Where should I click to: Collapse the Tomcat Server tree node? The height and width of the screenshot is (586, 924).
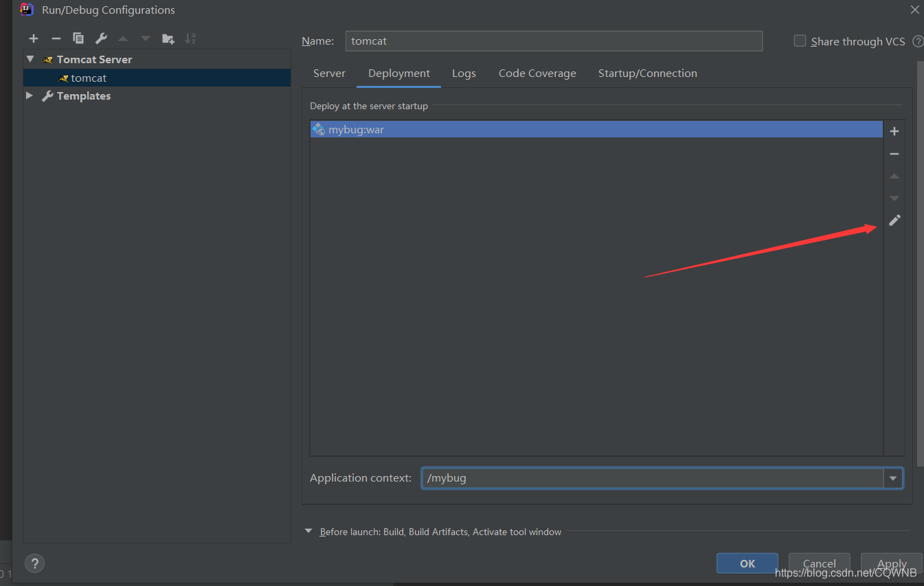click(30, 59)
